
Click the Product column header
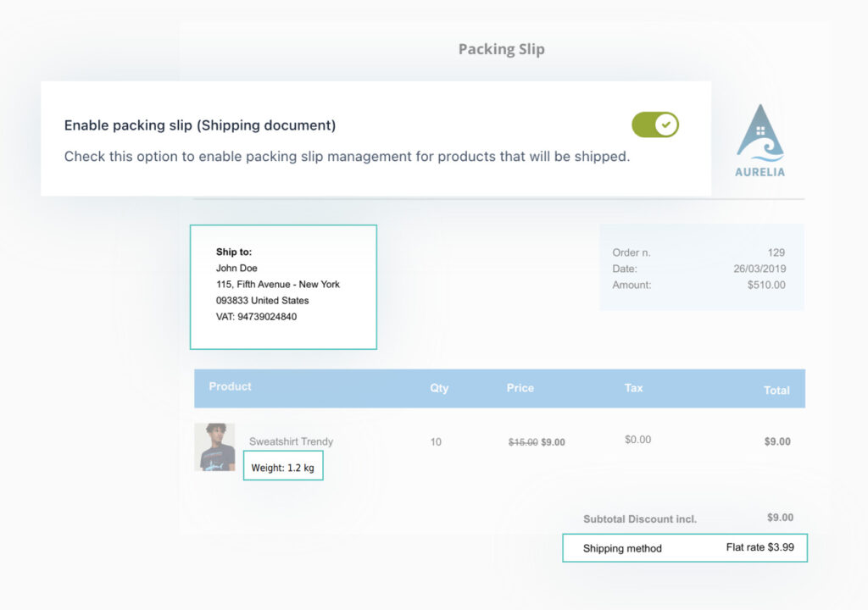[231, 386]
